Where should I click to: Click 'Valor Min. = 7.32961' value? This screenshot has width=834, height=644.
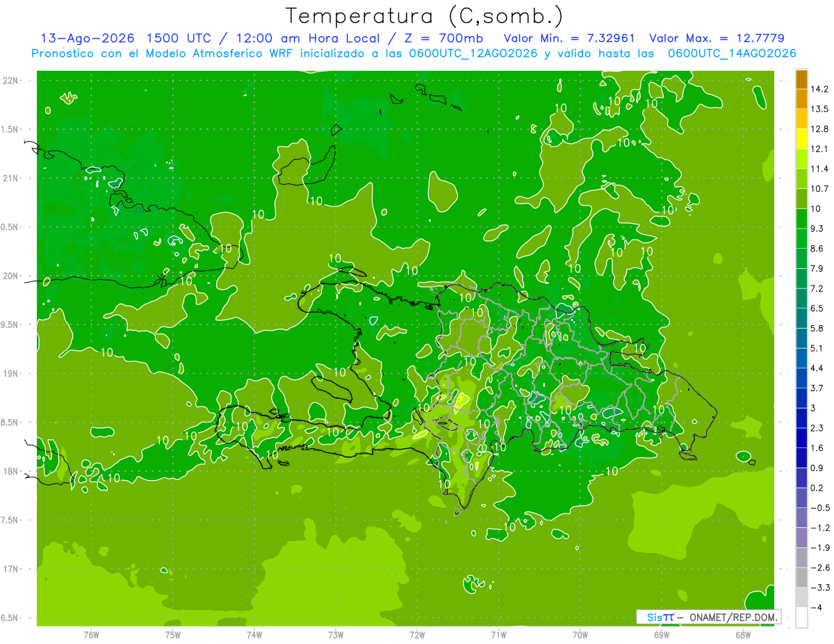coord(568,38)
